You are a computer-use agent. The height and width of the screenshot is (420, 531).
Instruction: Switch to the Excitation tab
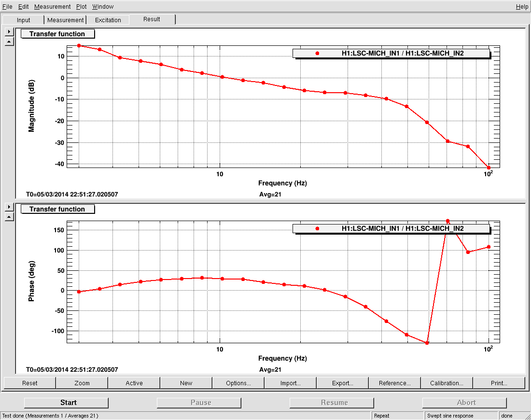108,20
